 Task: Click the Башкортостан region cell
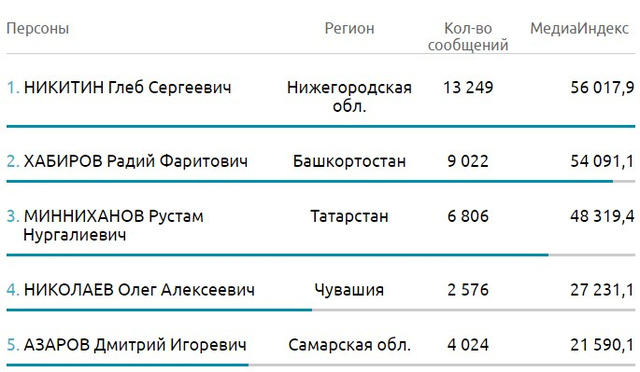pos(349,161)
